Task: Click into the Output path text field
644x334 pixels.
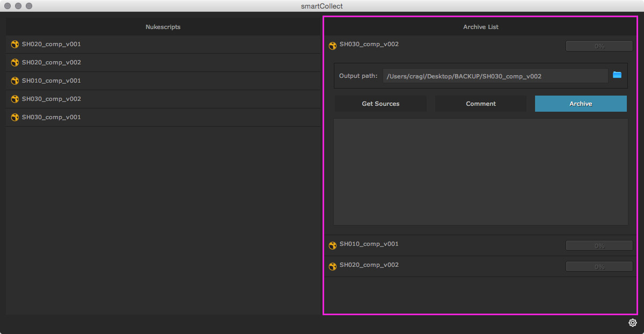Action: 495,76
